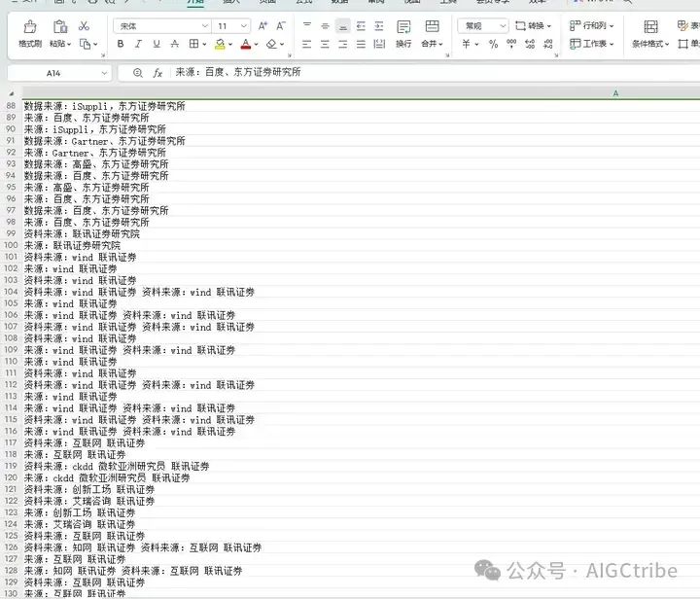This screenshot has height=599, width=700.
Task: Open the 常规 number format dropdown
Action: click(503, 26)
